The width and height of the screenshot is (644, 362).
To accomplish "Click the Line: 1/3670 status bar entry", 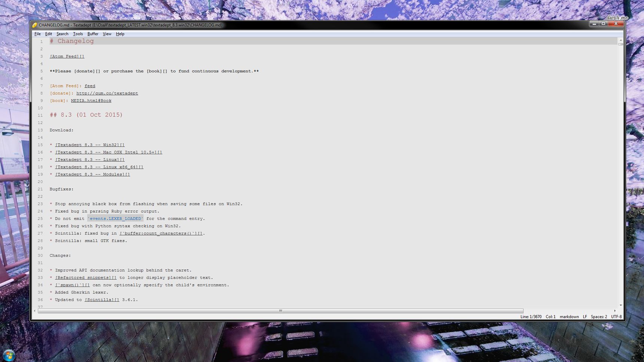I will point(531,317).
